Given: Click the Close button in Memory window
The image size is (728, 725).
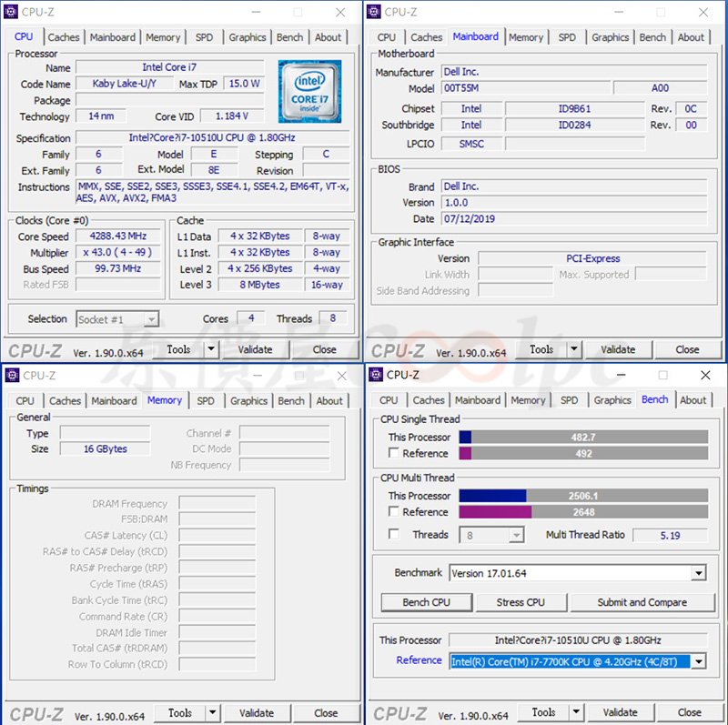Looking at the screenshot, I should (327, 713).
